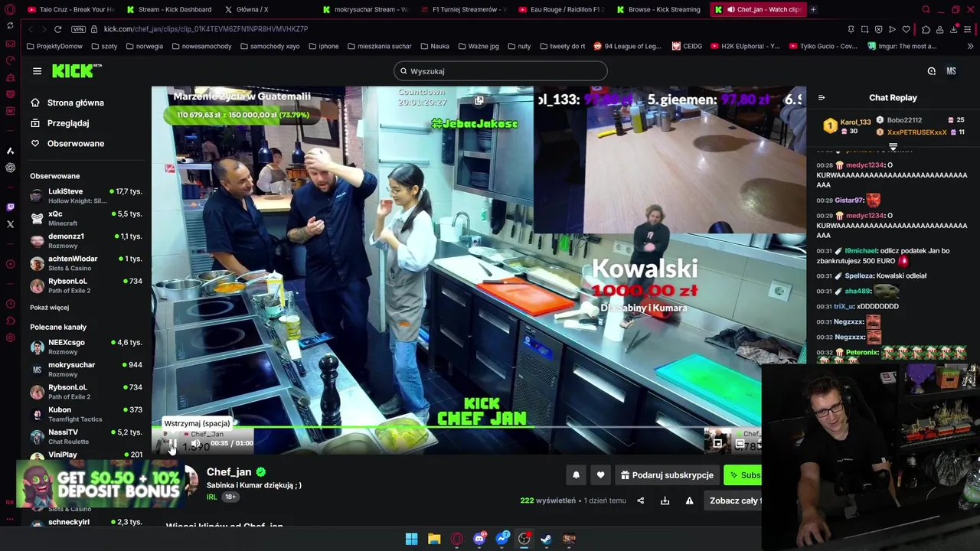Switch to F1 Turniej Streamerów tab

(464, 9)
